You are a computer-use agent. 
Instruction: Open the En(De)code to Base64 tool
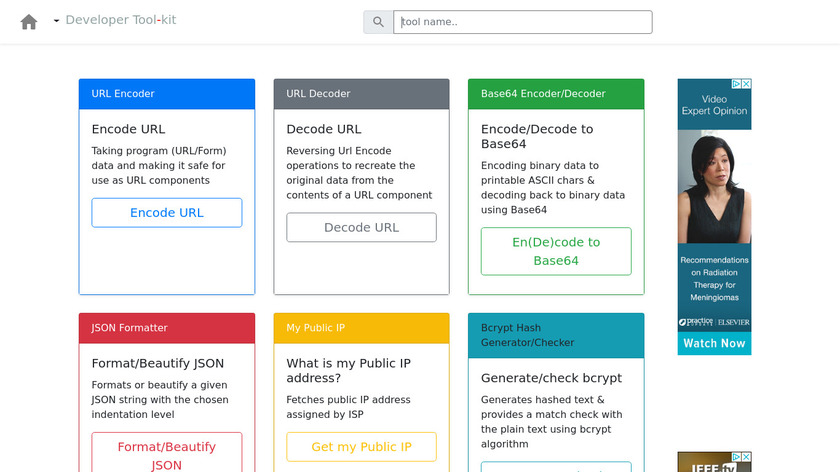click(x=556, y=251)
